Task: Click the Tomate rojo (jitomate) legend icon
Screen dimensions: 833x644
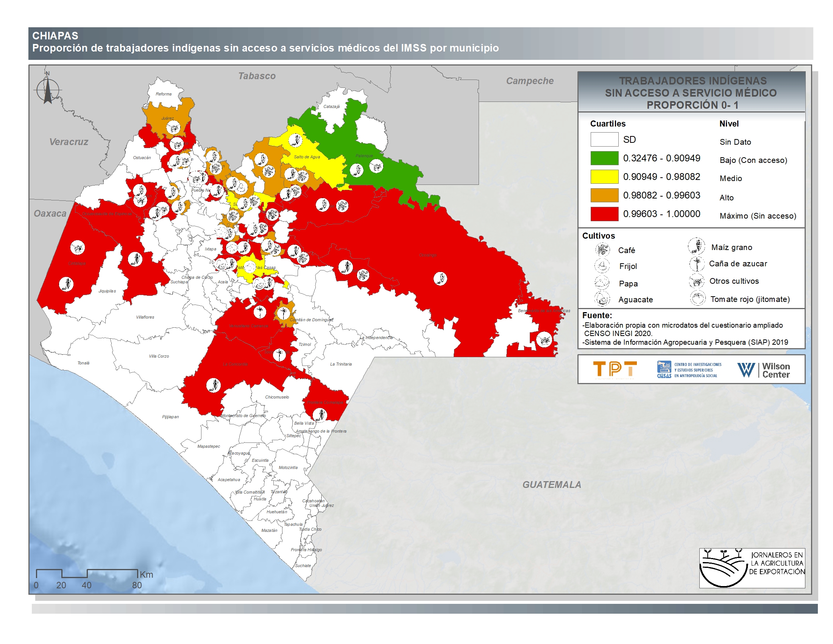Action: pyautogui.click(x=697, y=299)
